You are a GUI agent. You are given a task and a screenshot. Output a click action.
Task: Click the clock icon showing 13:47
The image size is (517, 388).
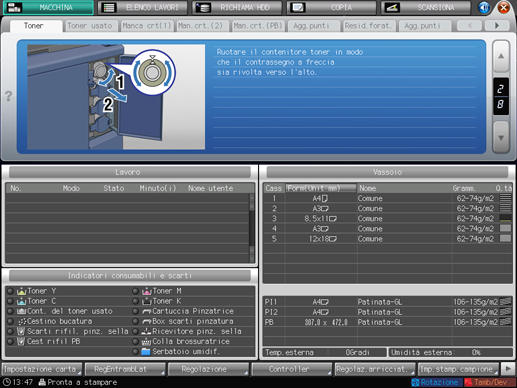point(7,382)
